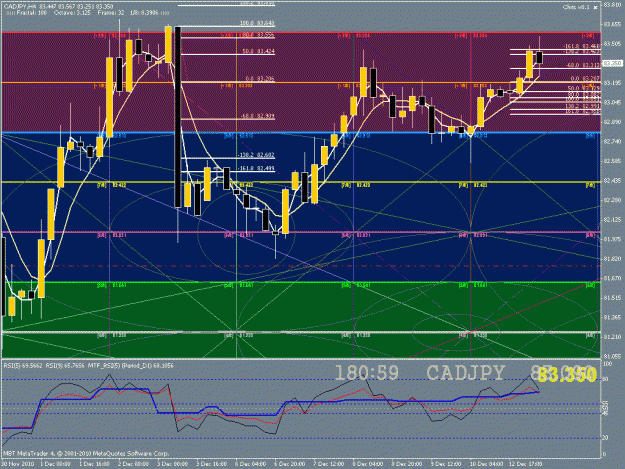Click the 7 Dec 12:00 time axis label
Image resolution: width=625 pixels, height=469 pixels.
328,464
